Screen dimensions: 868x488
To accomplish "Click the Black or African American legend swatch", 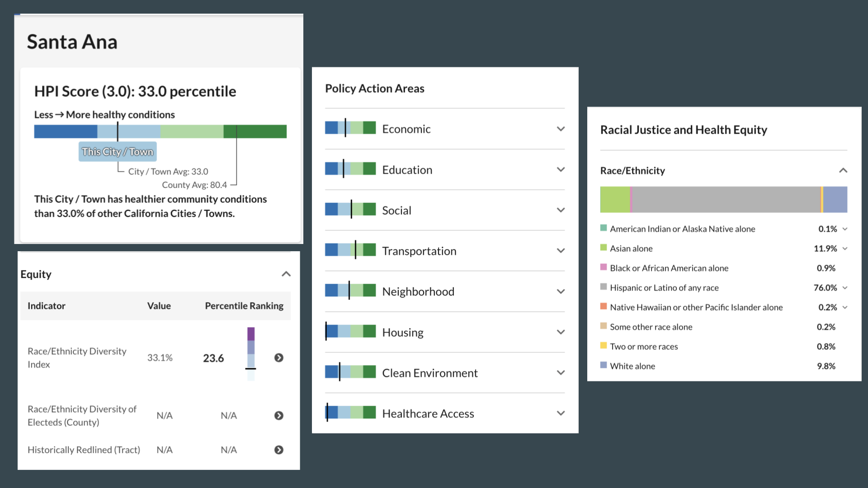I will pyautogui.click(x=604, y=267).
